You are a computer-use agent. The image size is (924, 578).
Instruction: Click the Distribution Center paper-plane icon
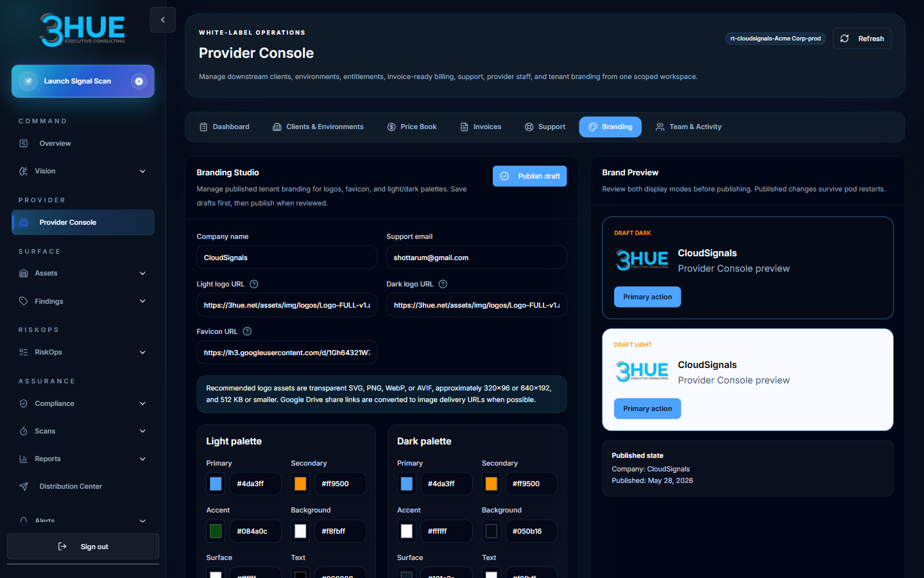pos(24,486)
